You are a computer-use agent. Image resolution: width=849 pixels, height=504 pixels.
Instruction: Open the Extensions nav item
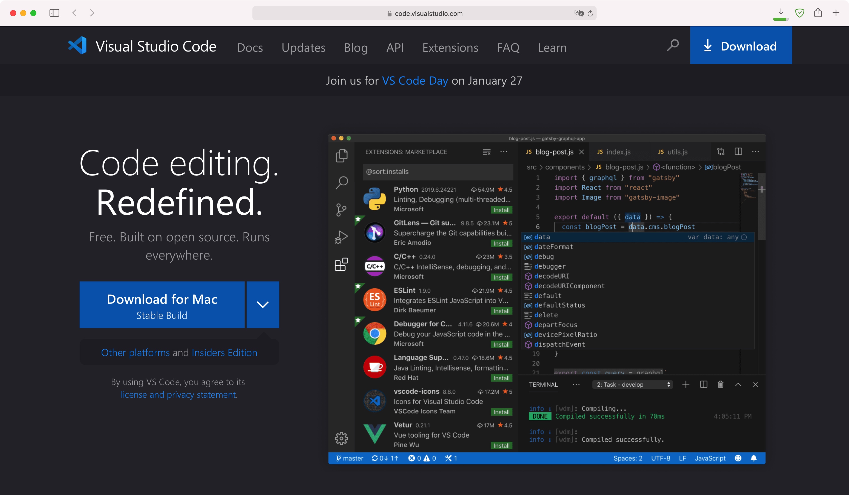tap(450, 47)
